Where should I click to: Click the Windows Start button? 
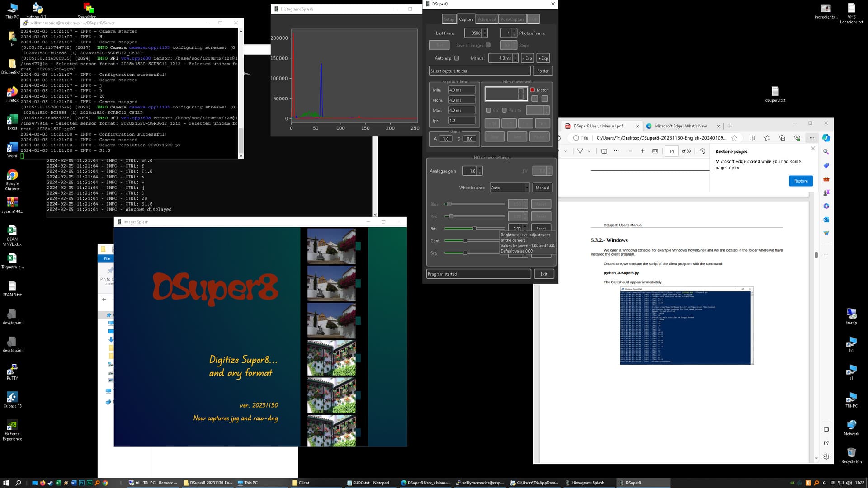6,483
